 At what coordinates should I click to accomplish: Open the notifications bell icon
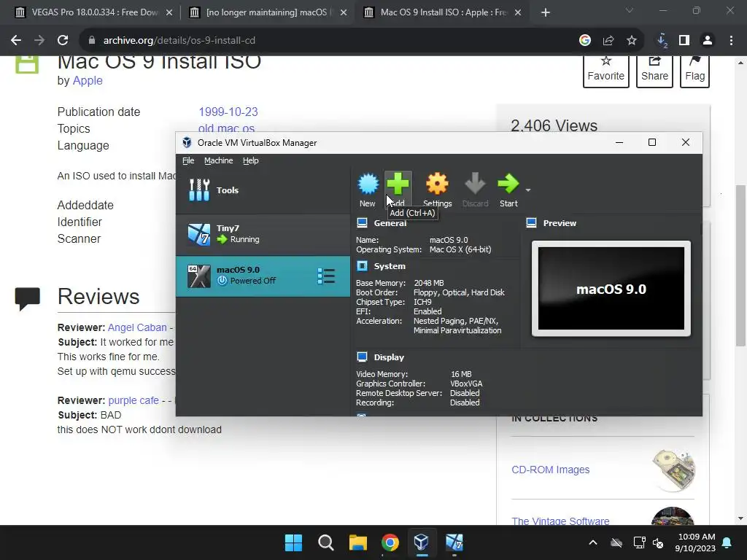coord(727,542)
